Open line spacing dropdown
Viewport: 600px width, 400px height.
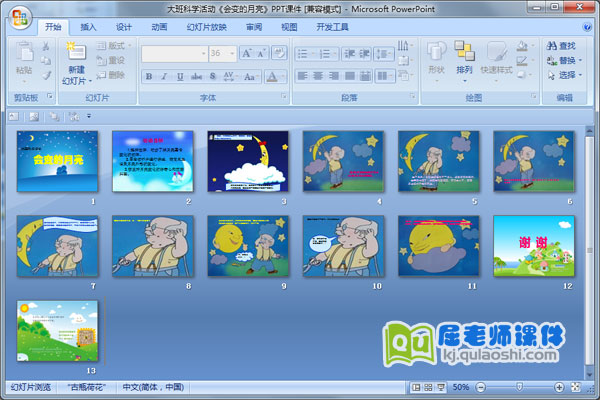tap(384, 54)
